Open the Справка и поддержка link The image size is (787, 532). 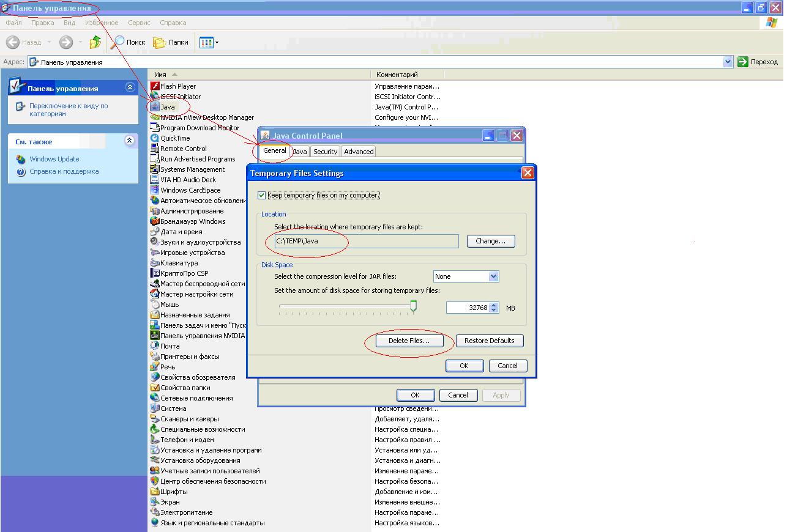click(64, 171)
